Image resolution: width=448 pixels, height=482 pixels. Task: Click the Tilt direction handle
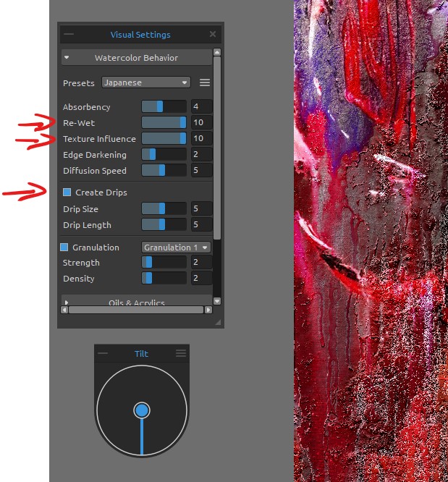(142, 410)
